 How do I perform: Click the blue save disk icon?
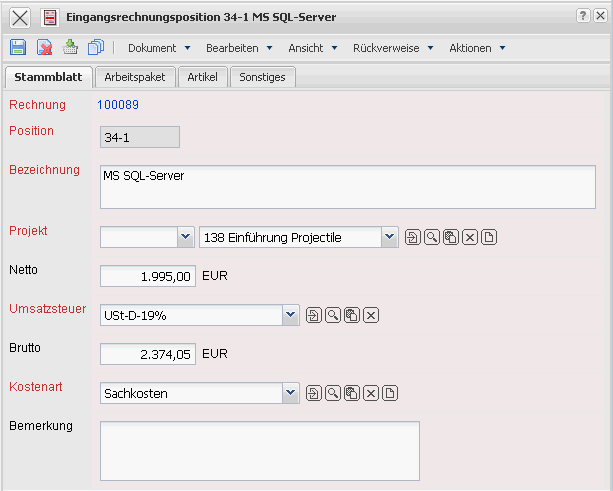coord(18,47)
